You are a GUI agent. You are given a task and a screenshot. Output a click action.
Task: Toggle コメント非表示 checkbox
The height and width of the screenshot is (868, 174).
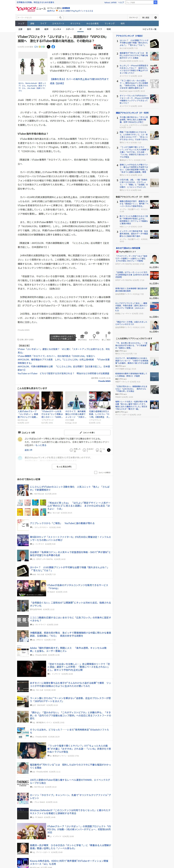[x=96, y=472]
